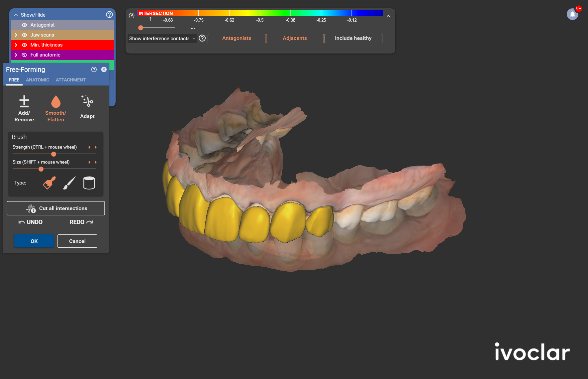
Task: Expand the Min. thickness group
Action: pos(16,45)
